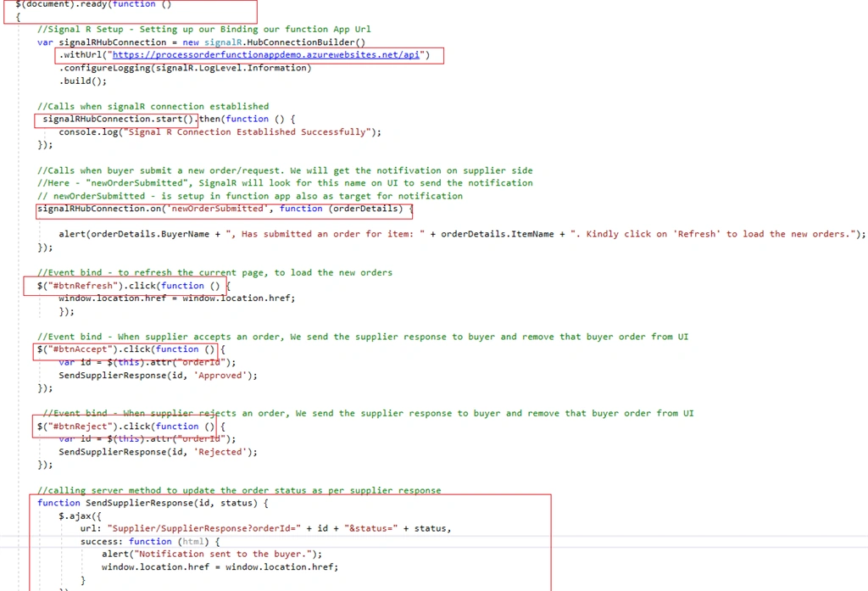
Task: Click the comment '//Signal R Setup - Setting up our Binding'
Action: [203, 30]
